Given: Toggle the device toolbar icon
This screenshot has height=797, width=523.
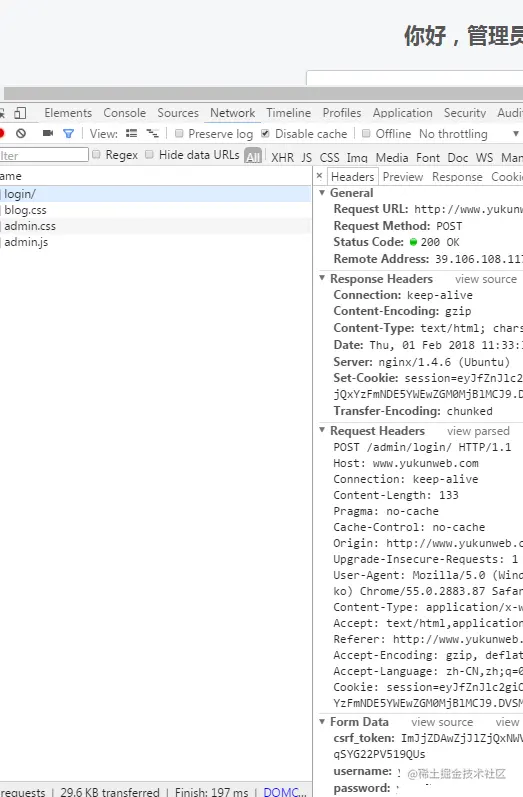Looking at the screenshot, I should (x=20, y=113).
